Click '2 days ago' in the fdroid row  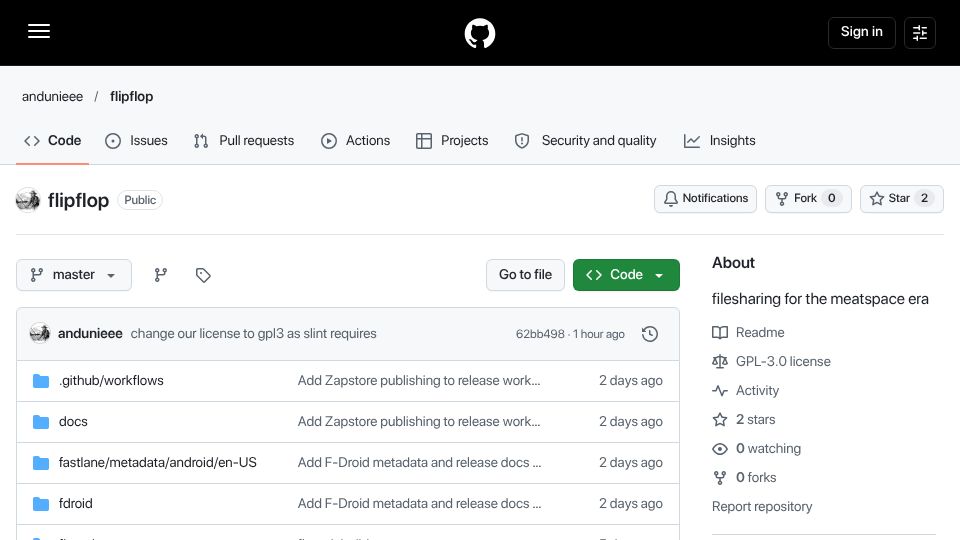(631, 504)
